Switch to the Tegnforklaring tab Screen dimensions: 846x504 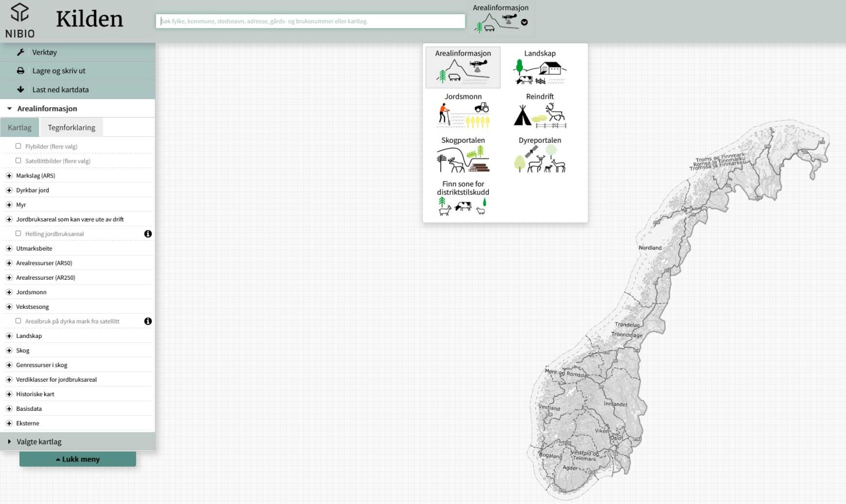71,127
